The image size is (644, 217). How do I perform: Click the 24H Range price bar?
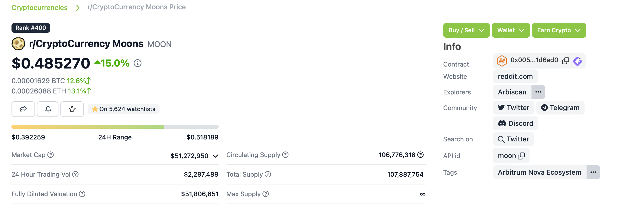pos(115,127)
